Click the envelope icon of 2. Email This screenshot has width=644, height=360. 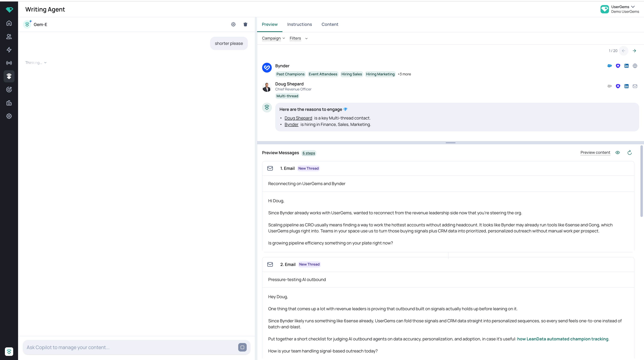pyautogui.click(x=270, y=264)
